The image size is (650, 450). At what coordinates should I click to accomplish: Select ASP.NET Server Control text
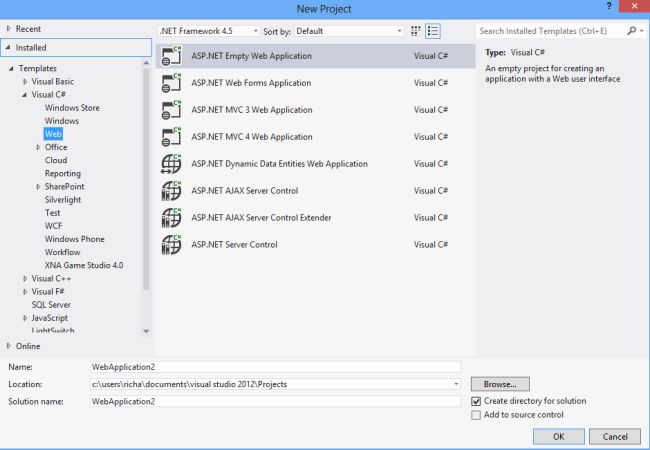tap(234, 244)
